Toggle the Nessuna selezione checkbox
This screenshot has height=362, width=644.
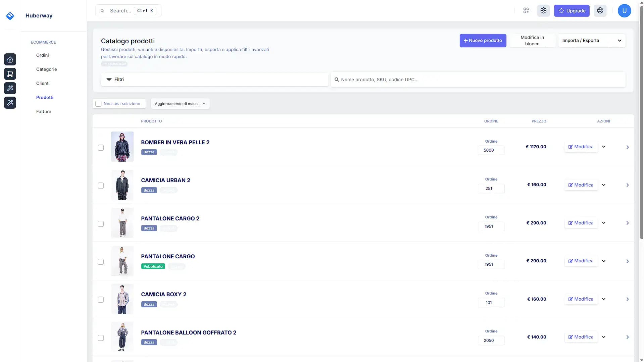(x=98, y=104)
